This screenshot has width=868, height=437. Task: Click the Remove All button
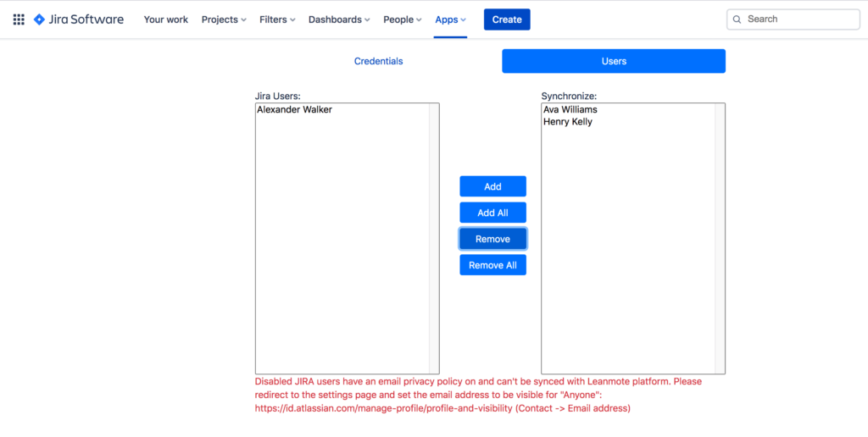click(492, 265)
